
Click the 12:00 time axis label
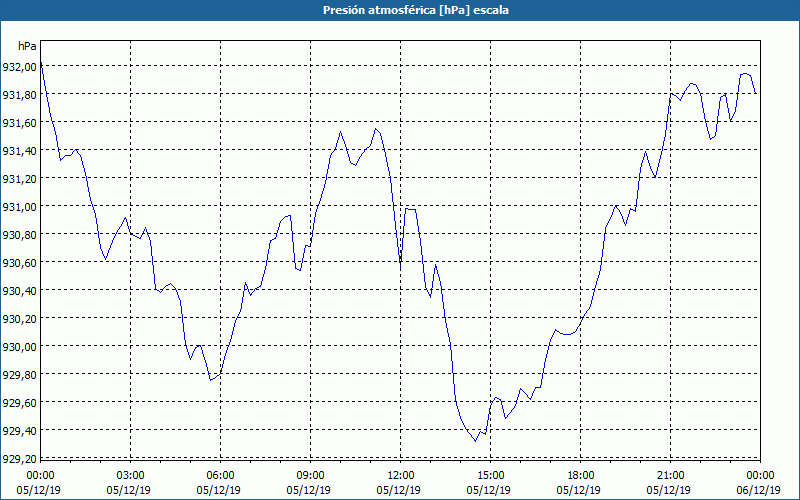pos(401,476)
